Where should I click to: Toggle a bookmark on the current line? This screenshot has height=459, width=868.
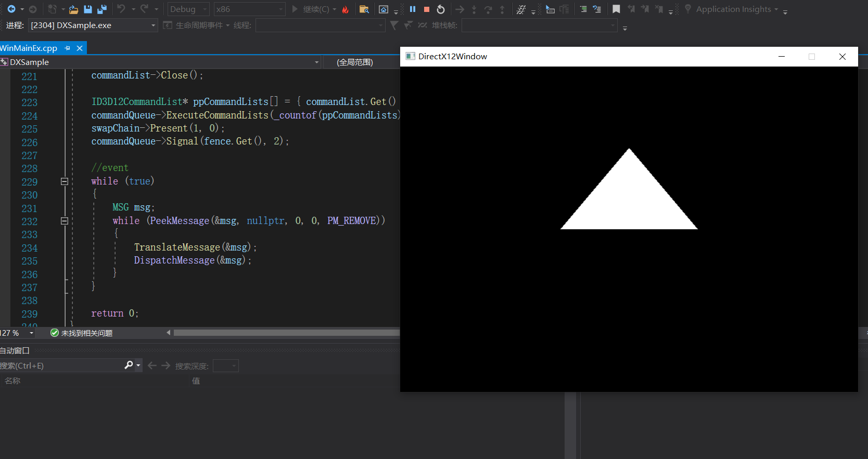(x=616, y=9)
